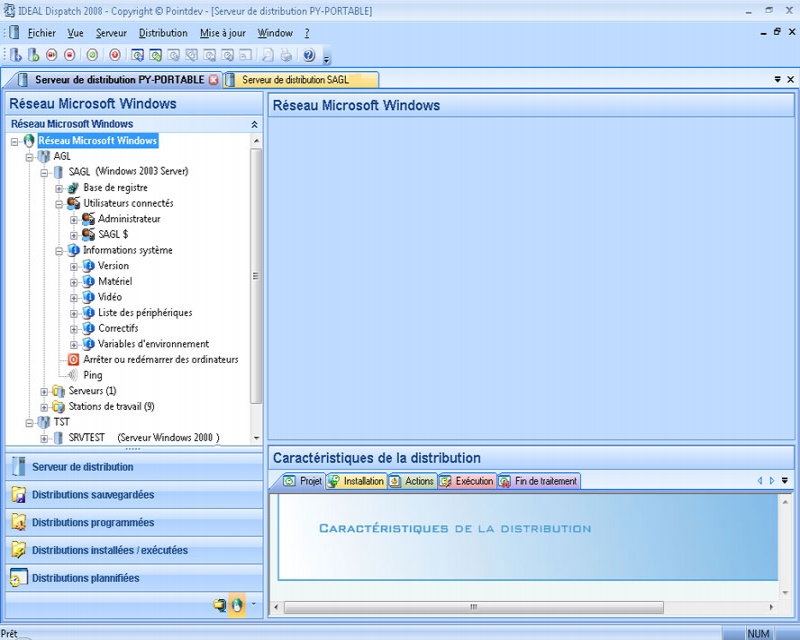Open the toolbar options arrow
Viewport: 800px width, 640px height.
pyautogui.click(x=327, y=58)
